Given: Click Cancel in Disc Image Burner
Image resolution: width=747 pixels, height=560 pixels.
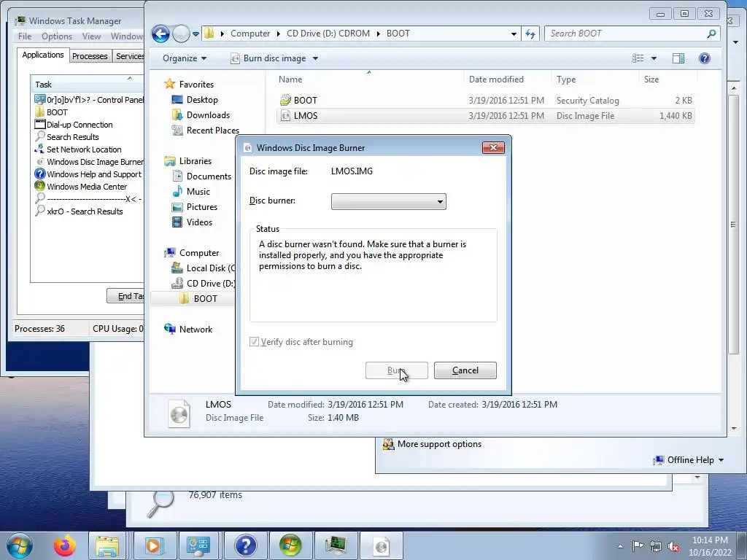Looking at the screenshot, I should pos(465,370).
